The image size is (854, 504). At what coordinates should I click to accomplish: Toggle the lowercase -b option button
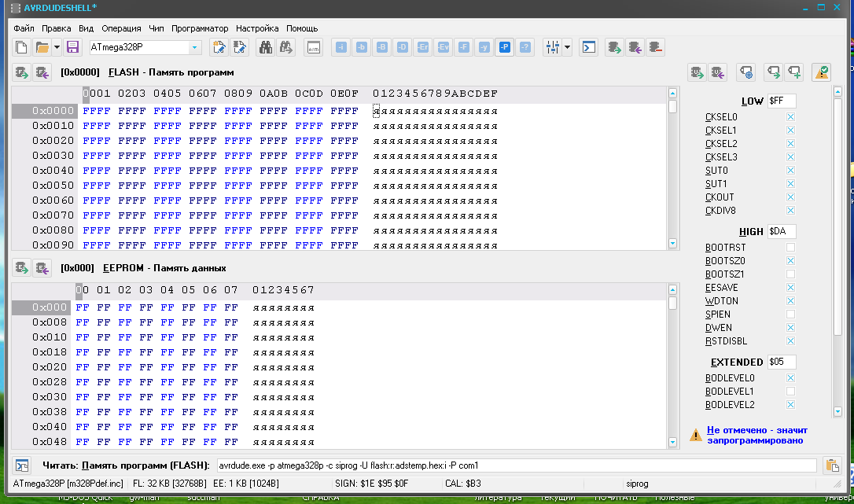tap(362, 47)
